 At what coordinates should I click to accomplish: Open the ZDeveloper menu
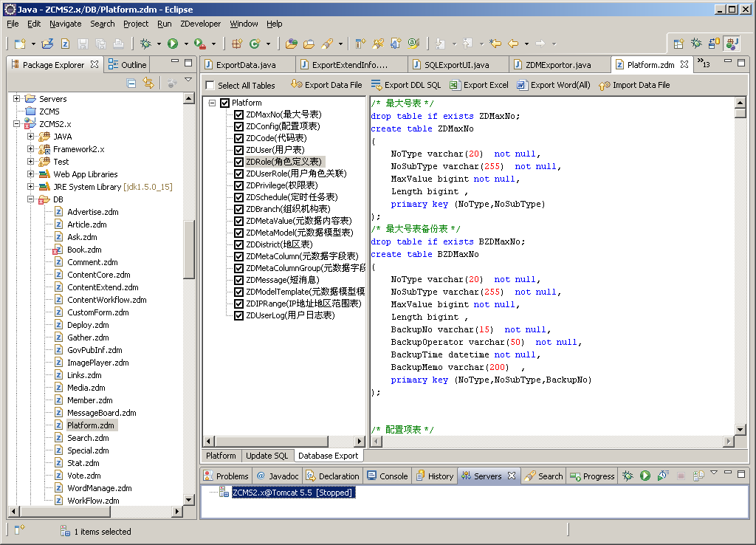pos(201,24)
